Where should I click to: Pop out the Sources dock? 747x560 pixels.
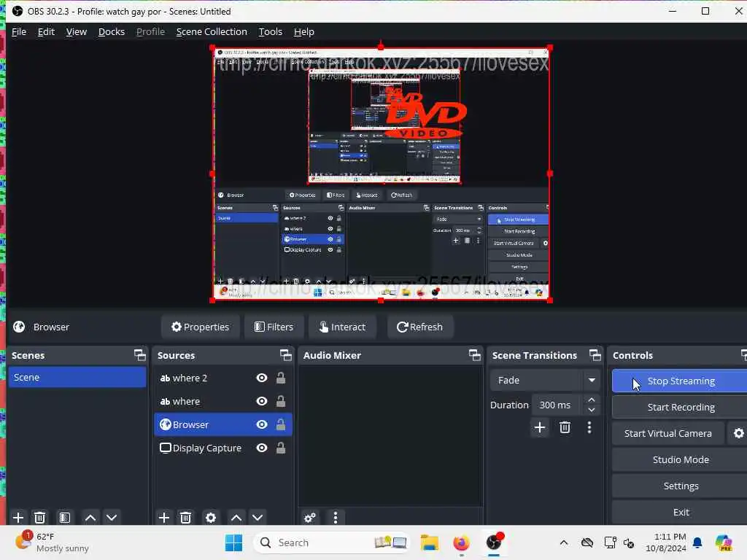(286, 355)
